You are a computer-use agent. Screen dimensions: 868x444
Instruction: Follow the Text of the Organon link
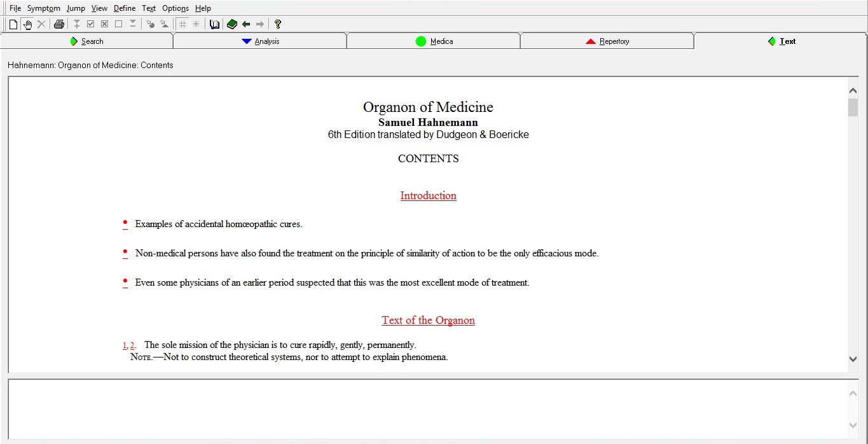[428, 321]
